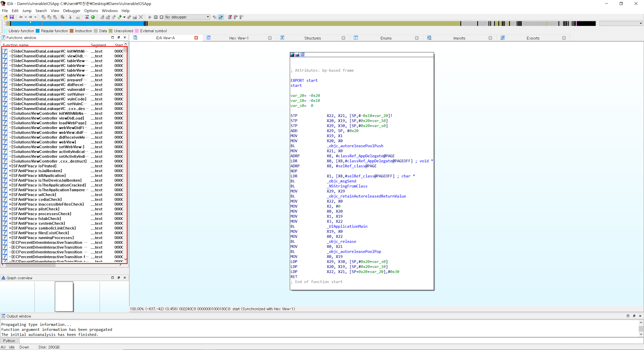The height and width of the screenshot is (350, 644).
Task: Switch to the Hex View-1 tab
Action: pos(238,38)
